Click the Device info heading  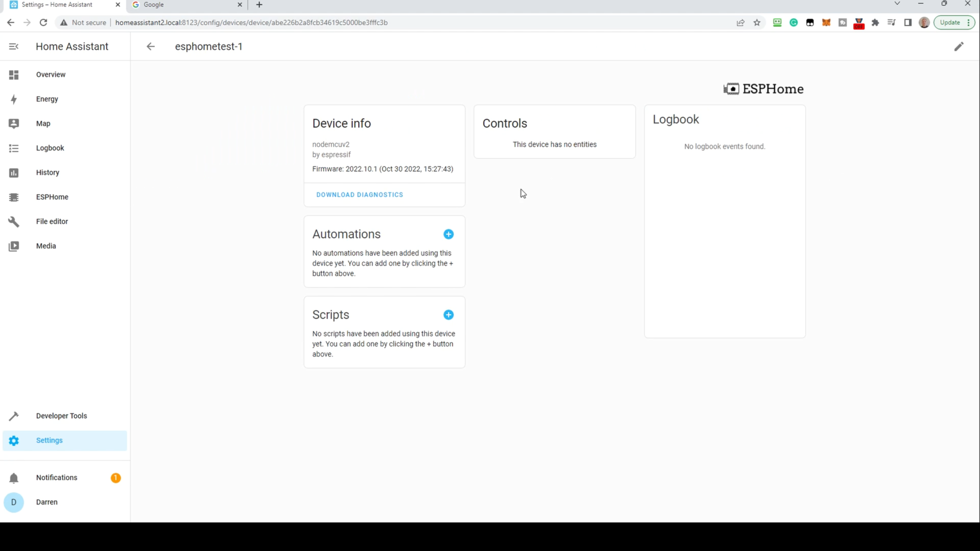(x=342, y=123)
